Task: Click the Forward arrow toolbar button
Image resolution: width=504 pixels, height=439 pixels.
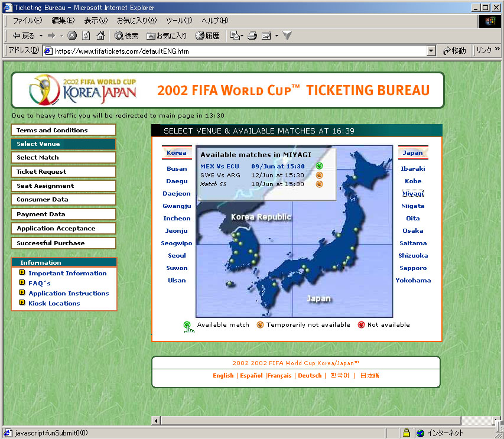Action: pyautogui.click(x=51, y=35)
